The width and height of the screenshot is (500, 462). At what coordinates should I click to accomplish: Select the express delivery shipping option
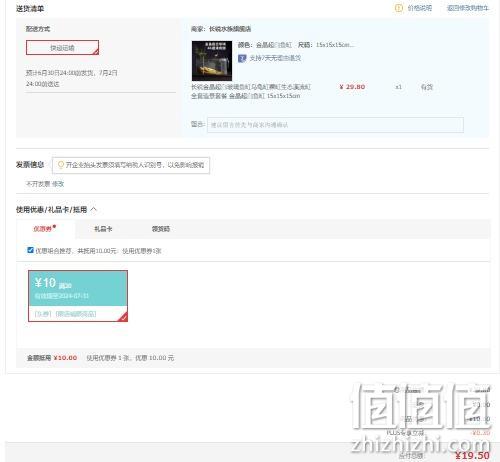point(62,48)
